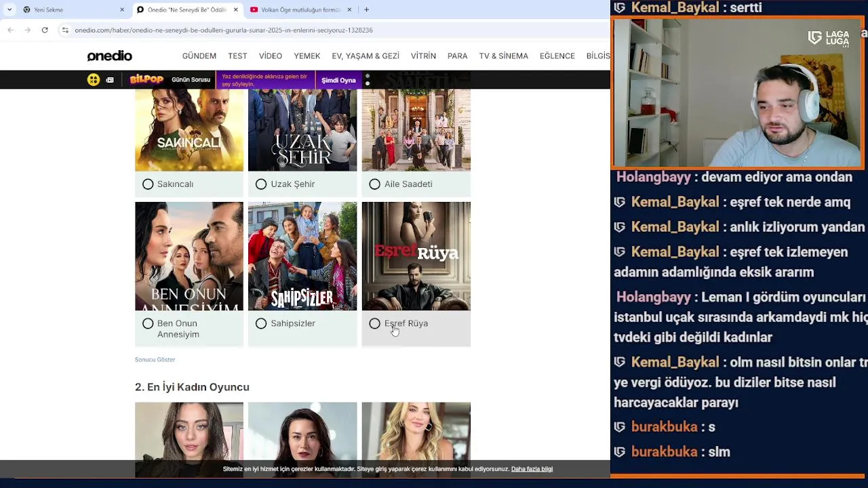Image resolution: width=868 pixels, height=488 pixels.
Task: Open the VİDEO menu
Action: (x=271, y=56)
